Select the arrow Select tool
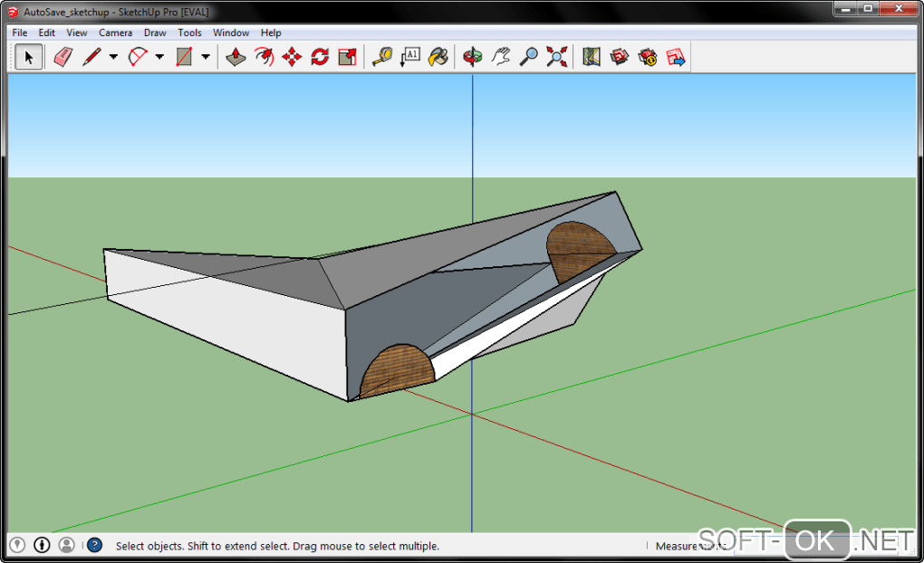The image size is (924, 563). 28,57
